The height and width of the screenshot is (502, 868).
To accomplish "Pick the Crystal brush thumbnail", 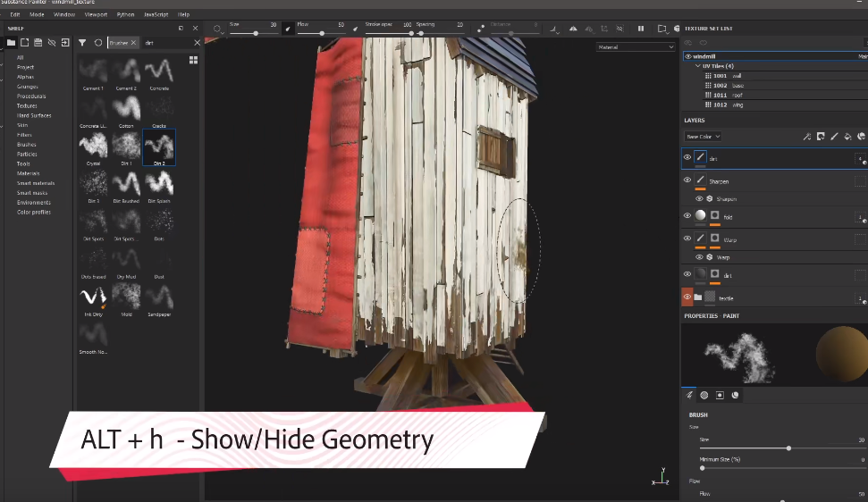I will 93,147.
